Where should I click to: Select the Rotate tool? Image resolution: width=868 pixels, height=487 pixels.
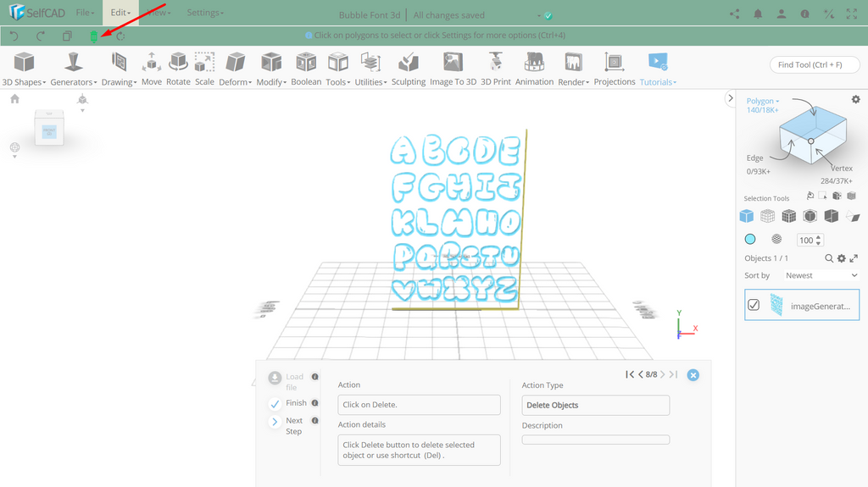[x=178, y=69]
